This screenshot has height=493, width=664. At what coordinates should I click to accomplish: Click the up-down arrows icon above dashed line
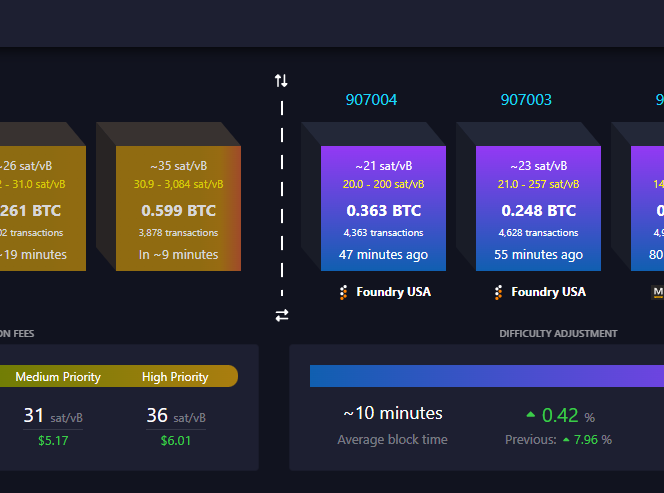click(281, 80)
